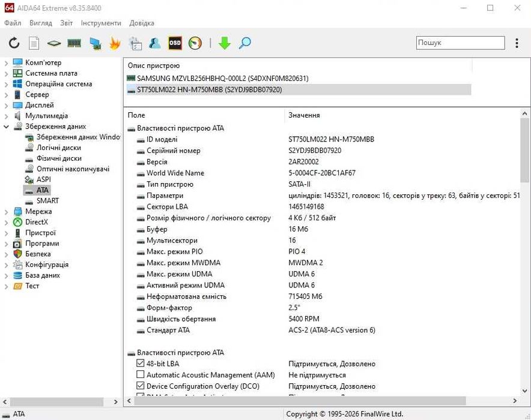Open the OSD panel icon
The width and height of the screenshot is (531, 420).
(175, 43)
